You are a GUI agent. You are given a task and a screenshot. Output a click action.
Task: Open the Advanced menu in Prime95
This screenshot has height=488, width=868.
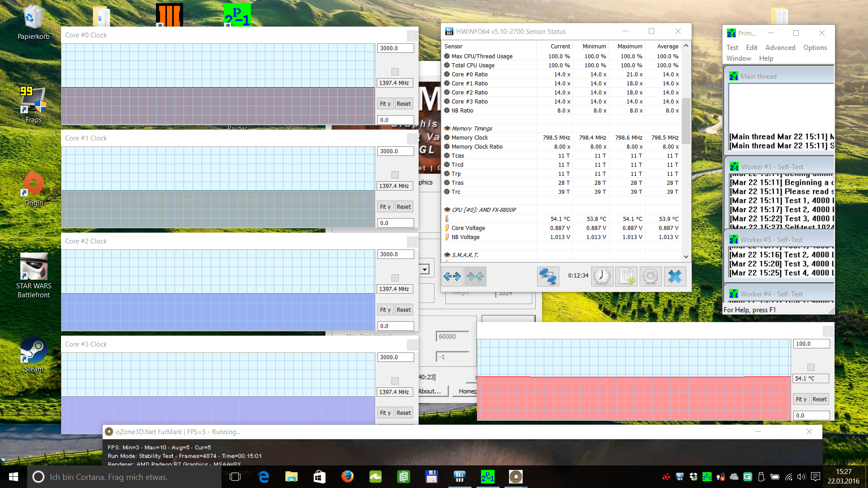(780, 47)
